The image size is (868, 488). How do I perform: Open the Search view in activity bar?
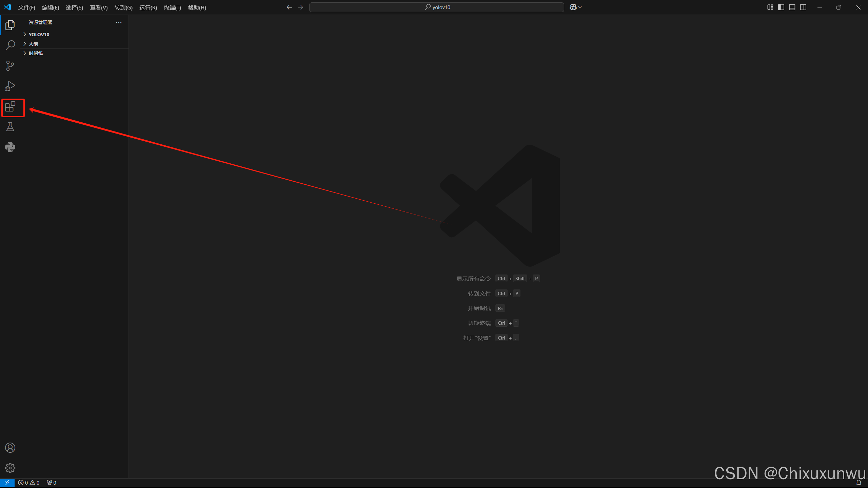(10, 45)
